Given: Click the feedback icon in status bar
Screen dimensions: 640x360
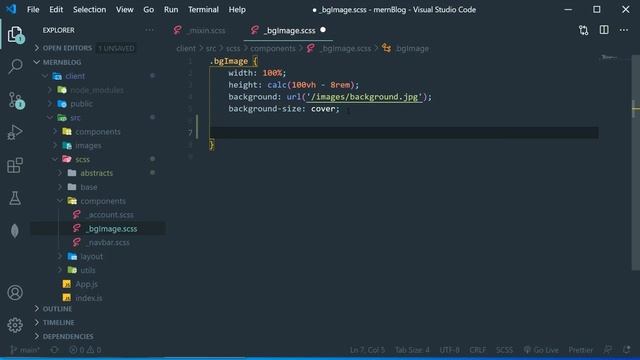Looking at the screenshot, I should coord(608,350).
